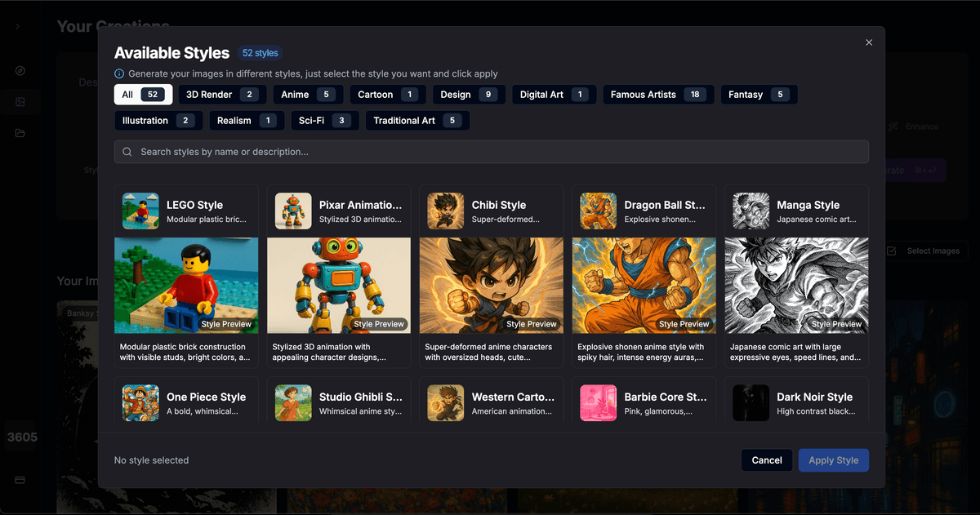Select the Pixar robot preview image
Viewport: 980px width, 515px height.
[339, 285]
